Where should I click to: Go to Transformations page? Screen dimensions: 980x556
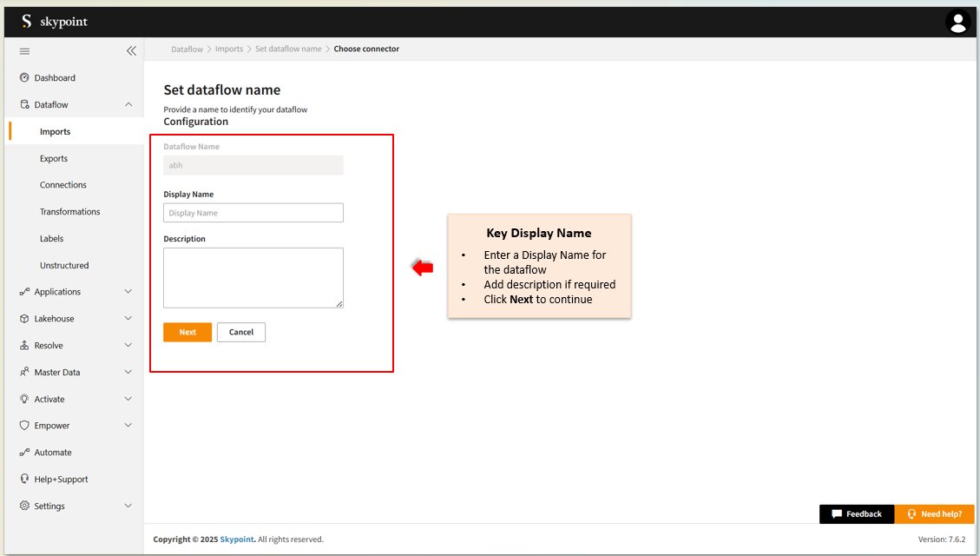[x=69, y=212]
